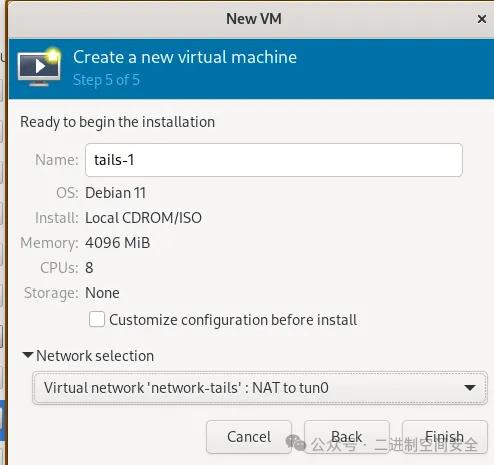Click the network combo box arrow
Viewport: 494px width, 465px height.
pos(470,388)
